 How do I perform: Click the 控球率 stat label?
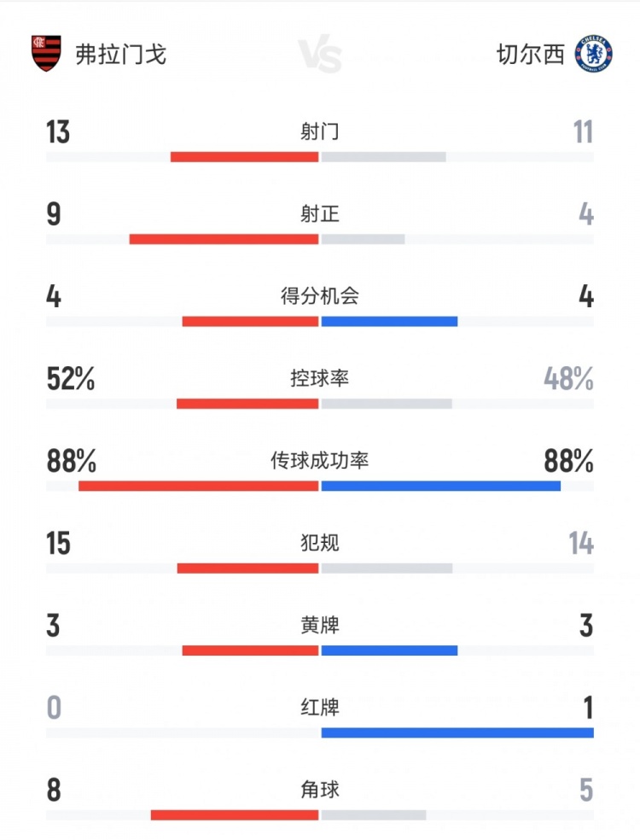[320, 378]
